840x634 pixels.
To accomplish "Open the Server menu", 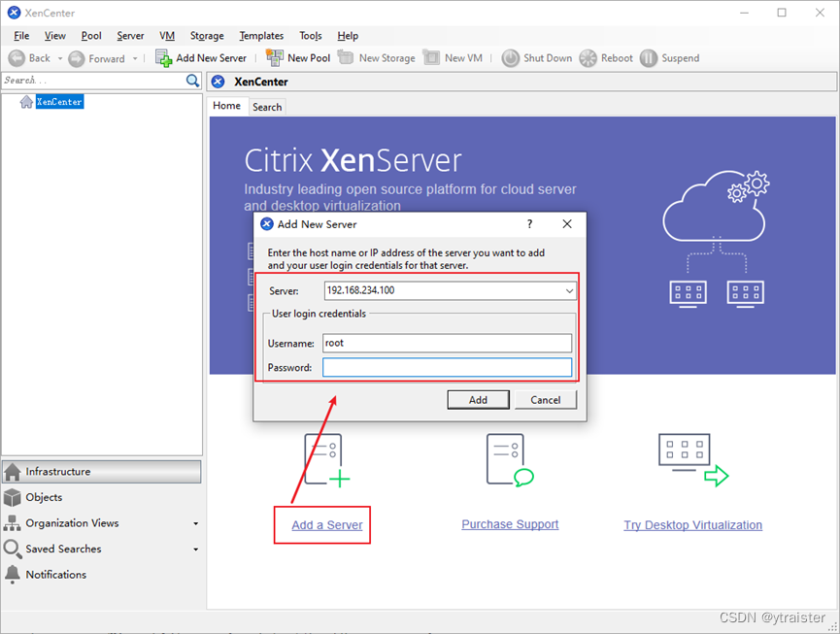I will click(x=130, y=35).
